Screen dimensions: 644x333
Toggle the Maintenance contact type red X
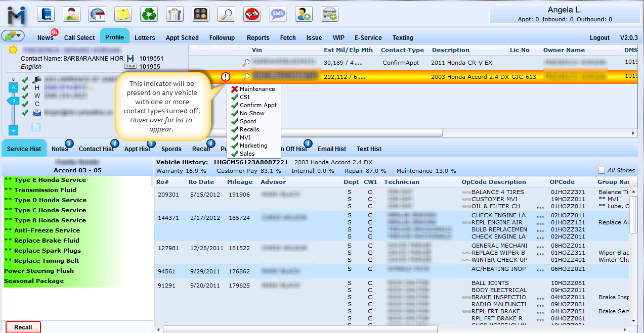tap(235, 89)
